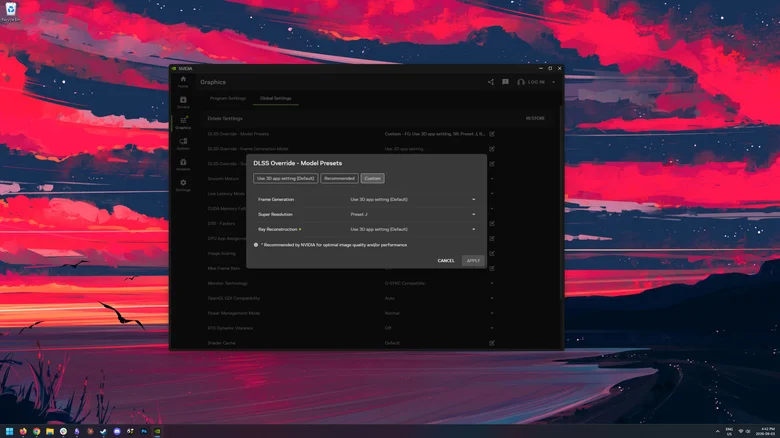Edit the Max Frame Rate setting
Image resolution: width=780 pixels, height=438 pixels.
click(x=491, y=268)
